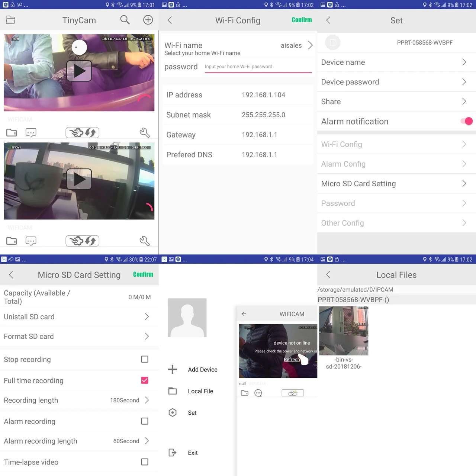Select Local File menu entry
476x476 pixels.
pos(200,391)
